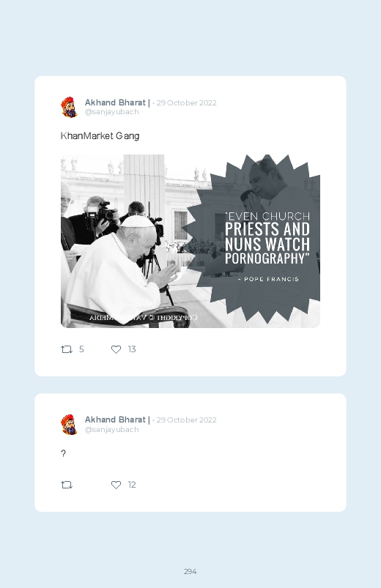
Task: Open second tweet's turban avatar profile picture
Action: pos(70,425)
